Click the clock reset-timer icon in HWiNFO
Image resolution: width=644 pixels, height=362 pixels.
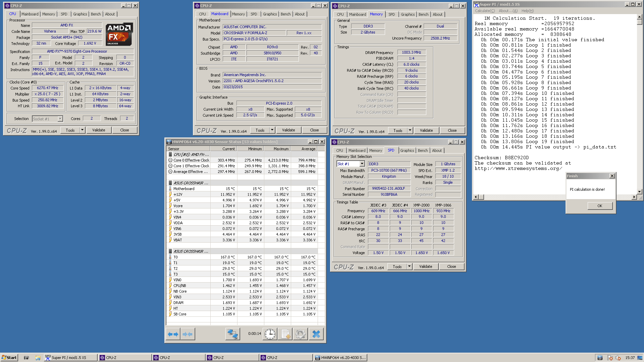coord(270,334)
